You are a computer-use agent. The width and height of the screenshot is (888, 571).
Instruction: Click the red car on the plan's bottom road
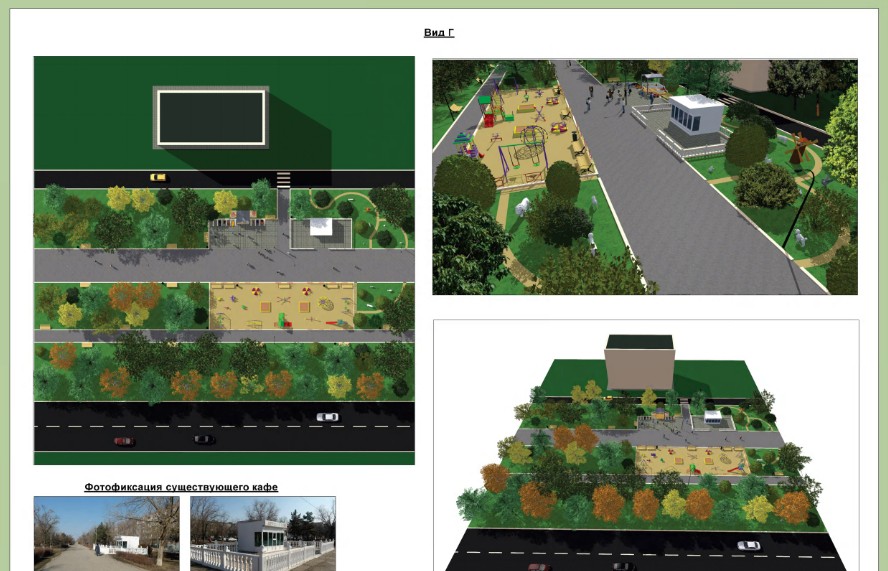click(123, 440)
